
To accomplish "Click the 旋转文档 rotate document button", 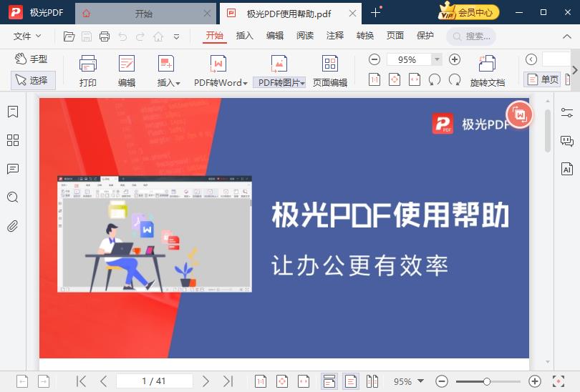I will pyautogui.click(x=487, y=71).
